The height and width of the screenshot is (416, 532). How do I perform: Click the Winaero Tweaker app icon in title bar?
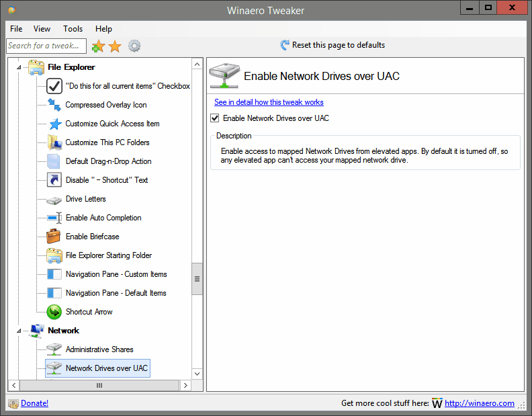click(x=12, y=10)
